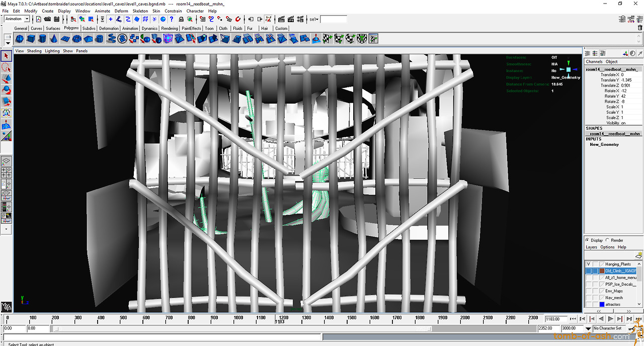Create a polygon cylinder from the shelf
Viewport: 644px width, 346px height.
[43, 39]
